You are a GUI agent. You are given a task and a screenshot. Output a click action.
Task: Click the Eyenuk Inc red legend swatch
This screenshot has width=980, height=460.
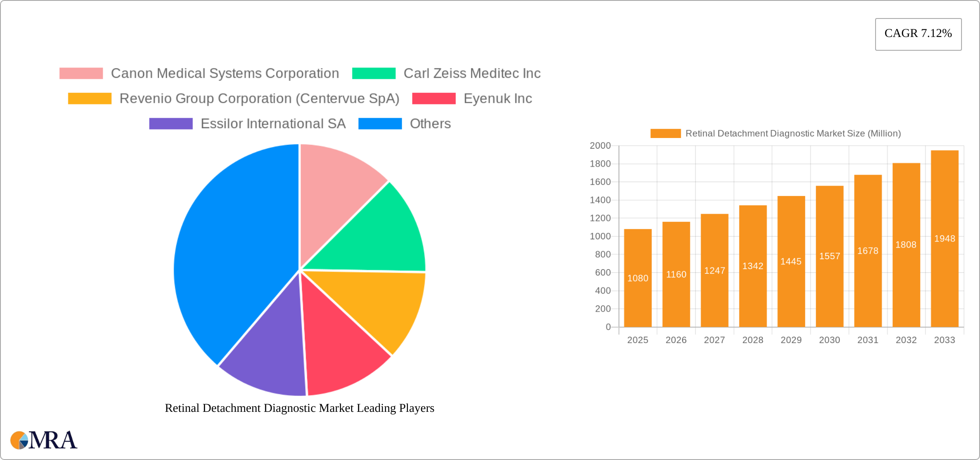(x=434, y=98)
